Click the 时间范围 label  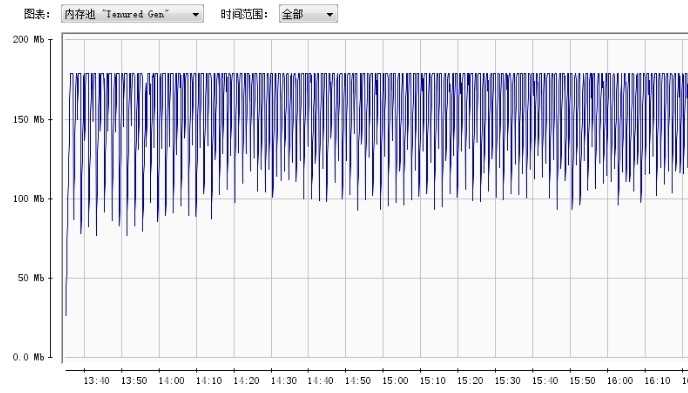point(244,14)
